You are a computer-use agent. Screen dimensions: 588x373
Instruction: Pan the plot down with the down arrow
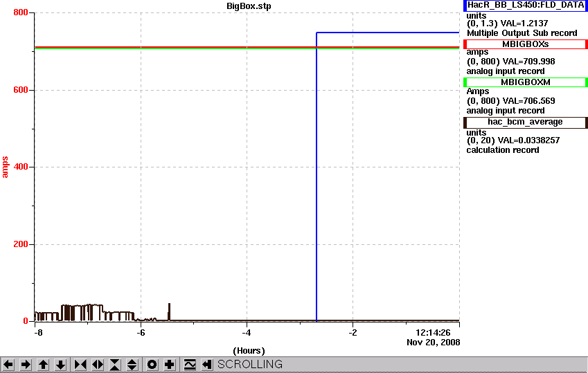pos(60,365)
